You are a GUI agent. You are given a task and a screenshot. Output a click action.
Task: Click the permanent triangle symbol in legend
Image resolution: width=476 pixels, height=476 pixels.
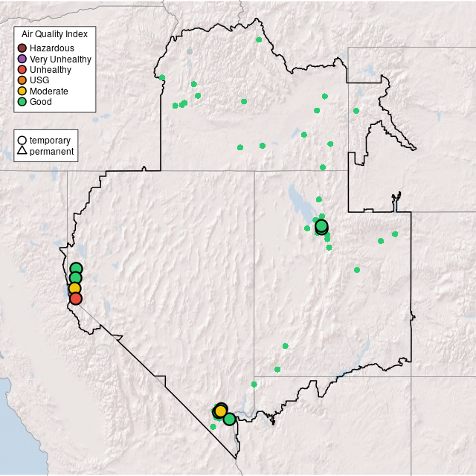pos(22,151)
